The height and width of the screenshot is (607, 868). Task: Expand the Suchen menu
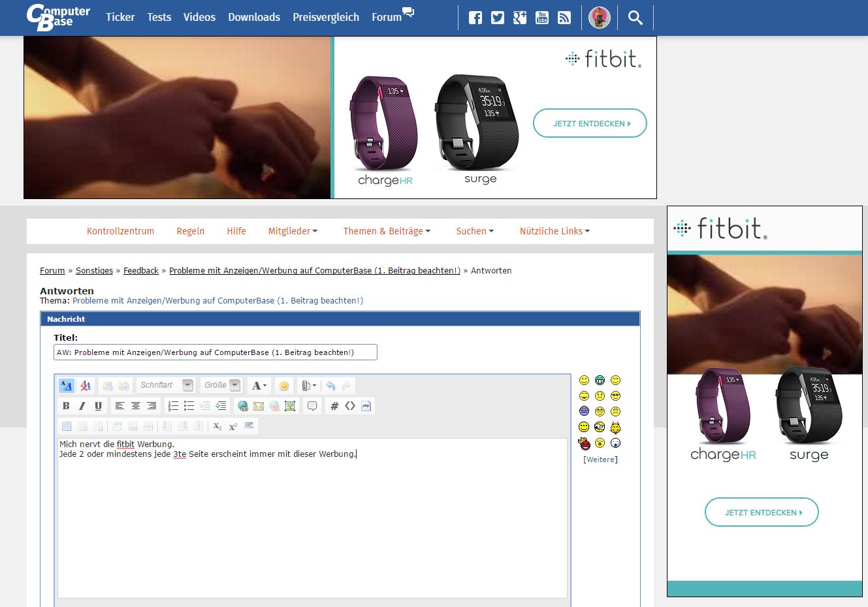click(x=475, y=231)
